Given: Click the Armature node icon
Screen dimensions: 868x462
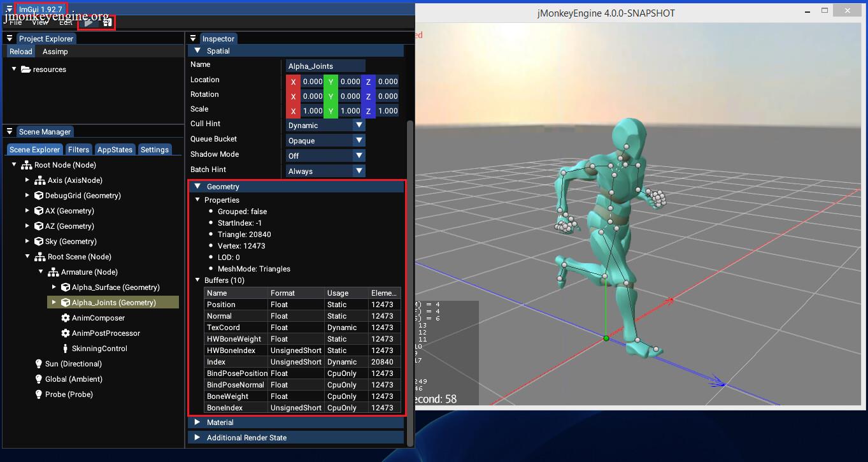Looking at the screenshot, I should point(53,272).
